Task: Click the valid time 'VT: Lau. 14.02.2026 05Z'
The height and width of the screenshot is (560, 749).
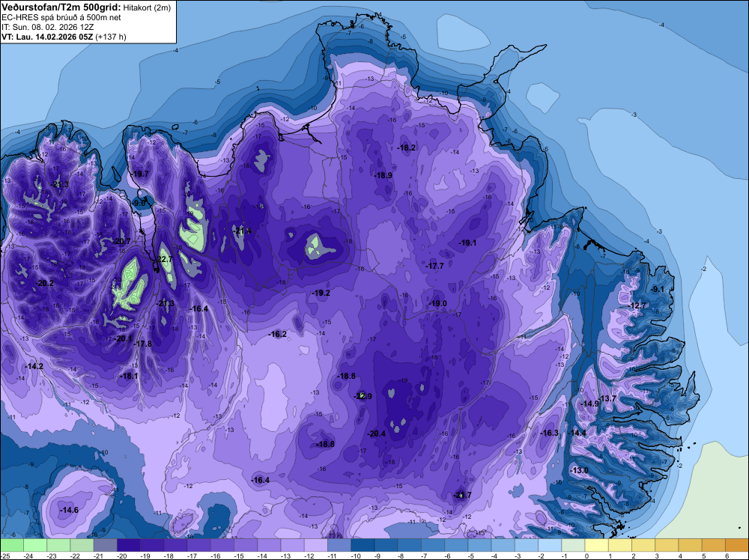Action: tap(47, 37)
